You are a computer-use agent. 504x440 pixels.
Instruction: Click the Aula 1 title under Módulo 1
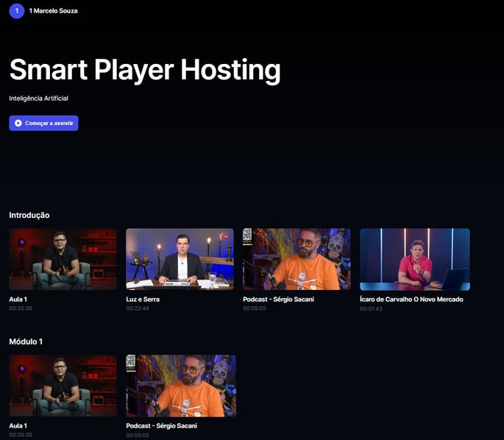coord(18,425)
